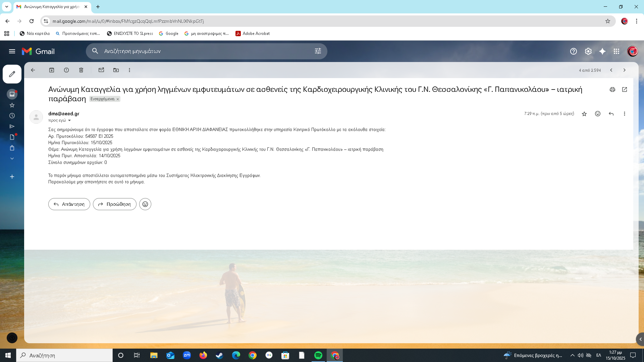This screenshot has width=644, height=362.
Task: Toggle the main menu hamburger button
Action: (12, 51)
